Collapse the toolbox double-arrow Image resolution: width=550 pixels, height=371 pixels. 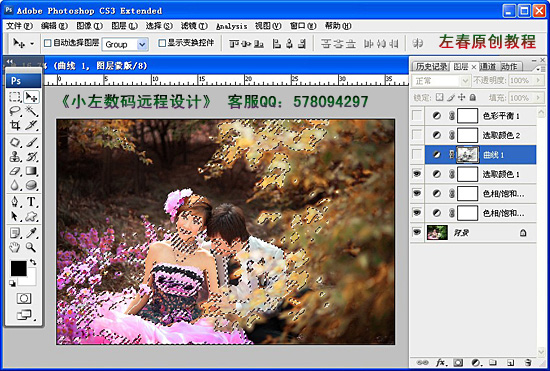click(x=10, y=61)
